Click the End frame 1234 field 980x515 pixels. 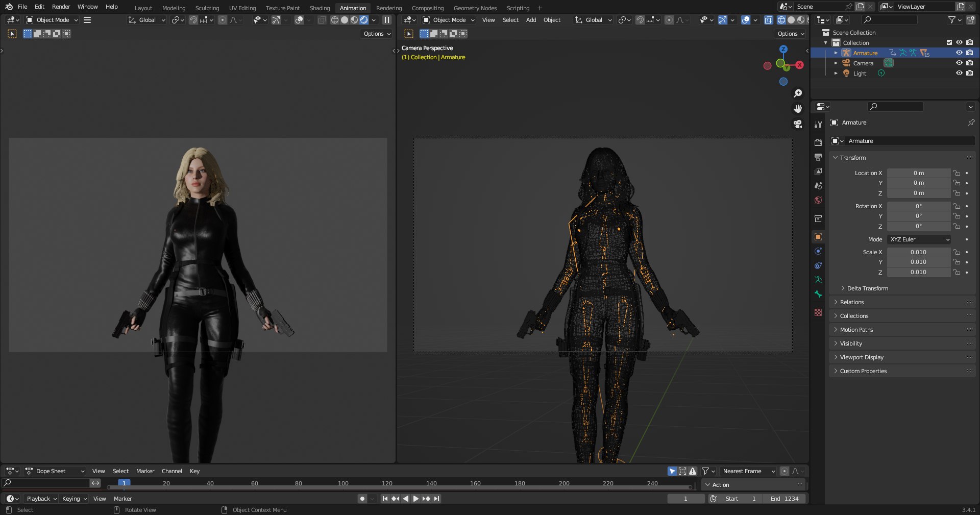tap(784, 499)
